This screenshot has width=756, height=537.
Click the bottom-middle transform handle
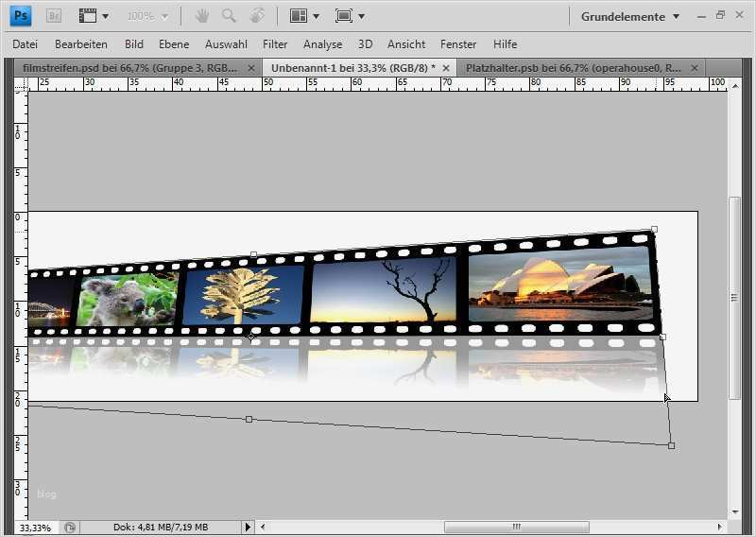249,419
